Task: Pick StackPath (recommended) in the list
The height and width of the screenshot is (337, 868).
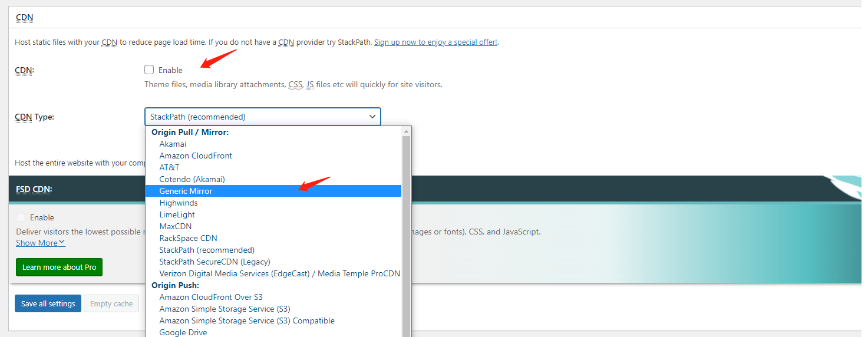Action: pos(273,250)
